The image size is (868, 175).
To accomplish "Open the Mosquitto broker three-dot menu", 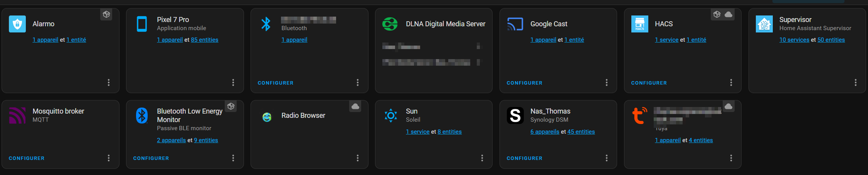I will click(x=109, y=158).
